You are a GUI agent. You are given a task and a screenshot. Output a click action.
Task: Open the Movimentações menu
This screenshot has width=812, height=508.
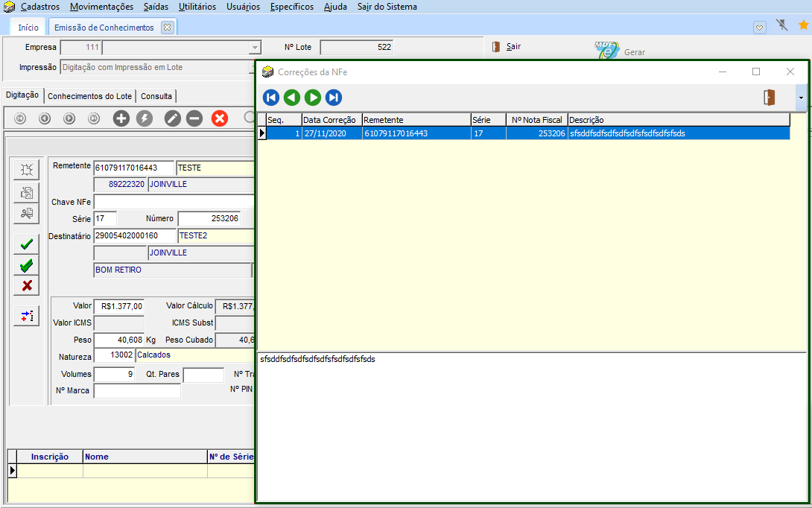coord(101,7)
